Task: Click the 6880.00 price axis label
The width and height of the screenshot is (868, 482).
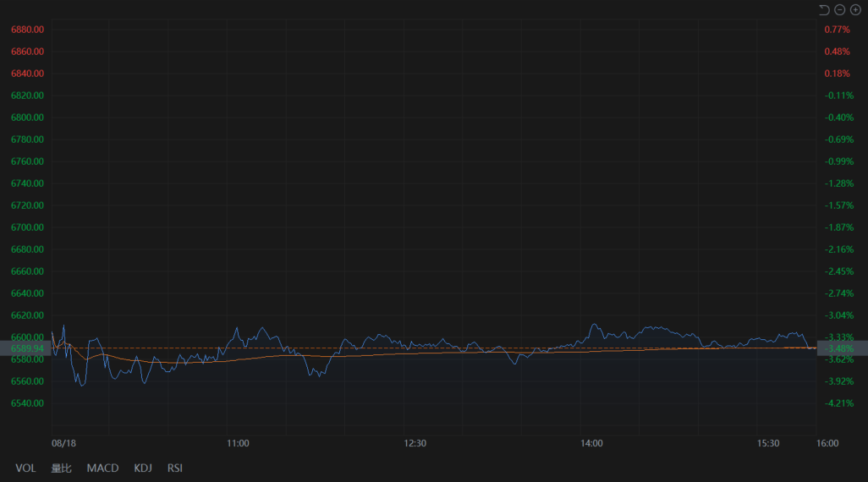Action: [27, 30]
